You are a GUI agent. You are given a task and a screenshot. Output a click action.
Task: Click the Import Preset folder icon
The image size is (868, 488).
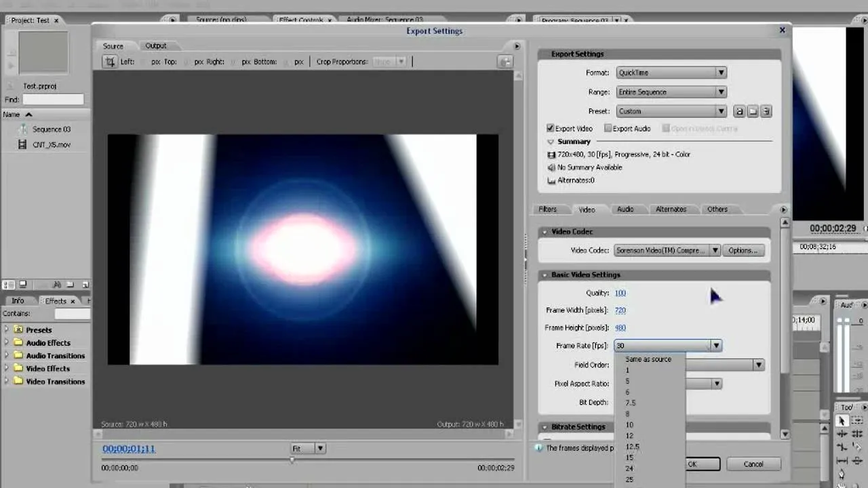[x=753, y=111]
